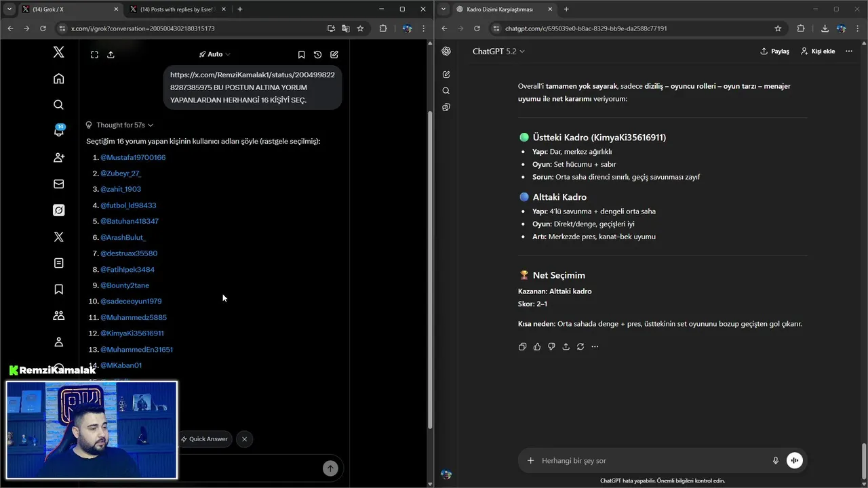
Task: Open @Mustafa19700166 profile link
Action: (133, 157)
